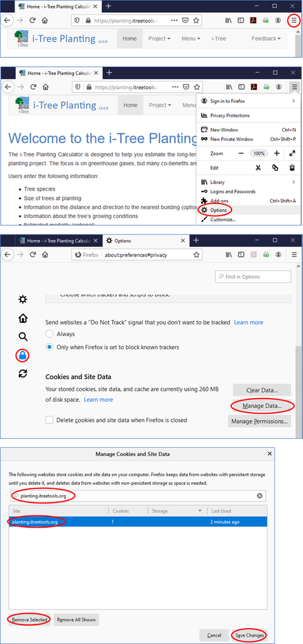Viewport: 303px width, 644px height.
Task: Open the Search magnifier category in Options sidebar
Action: click(23, 337)
